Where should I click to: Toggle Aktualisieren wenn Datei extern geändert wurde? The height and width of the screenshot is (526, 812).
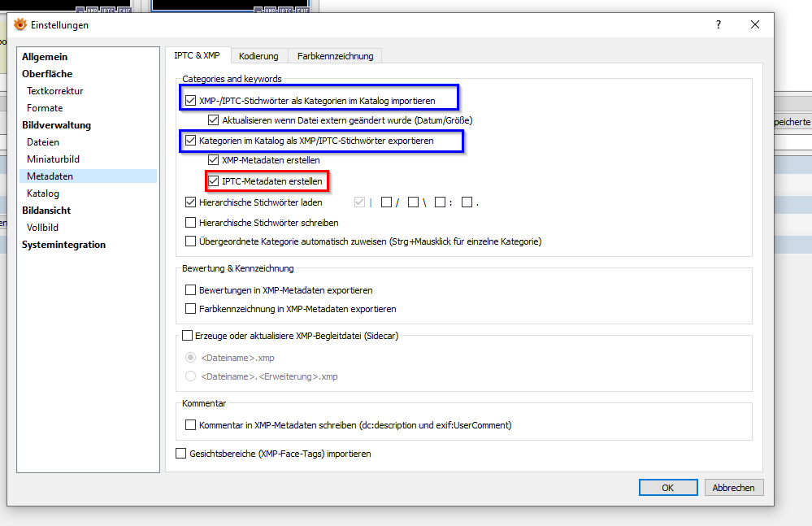coord(213,120)
